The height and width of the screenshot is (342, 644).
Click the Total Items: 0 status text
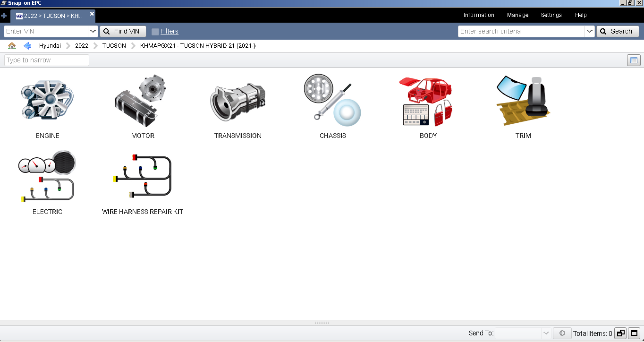point(593,333)
